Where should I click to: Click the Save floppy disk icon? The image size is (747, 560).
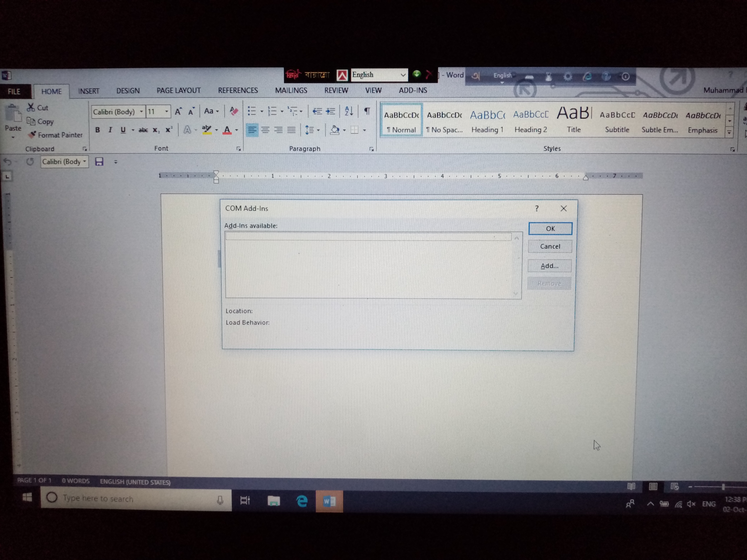(99, 162)
